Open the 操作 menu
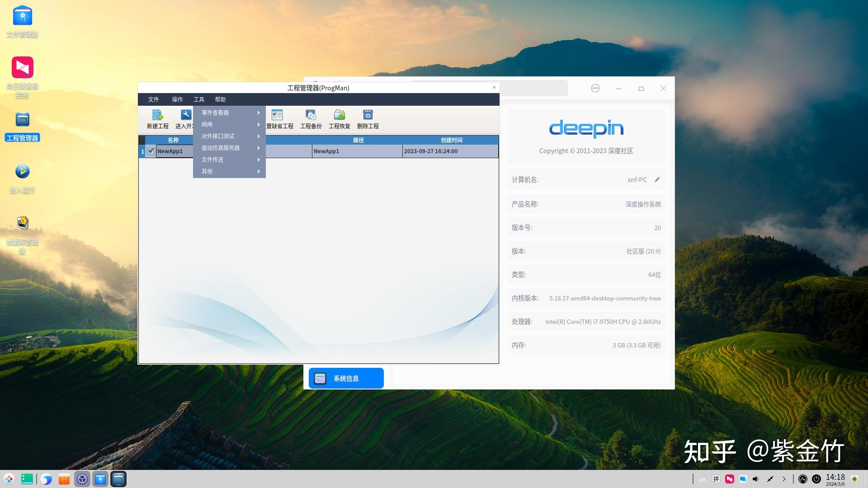868x488 pixels. pos(177,99)
